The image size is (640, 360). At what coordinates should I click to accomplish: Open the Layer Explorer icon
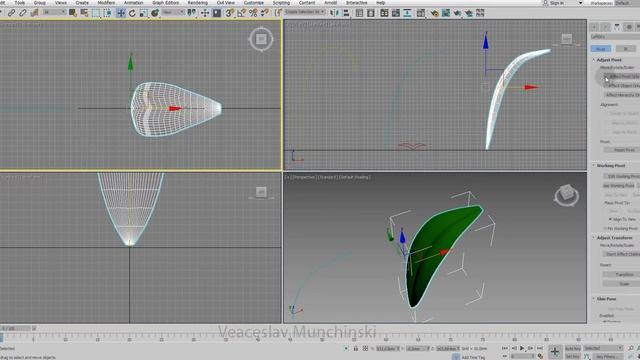[x=371, y=13]
